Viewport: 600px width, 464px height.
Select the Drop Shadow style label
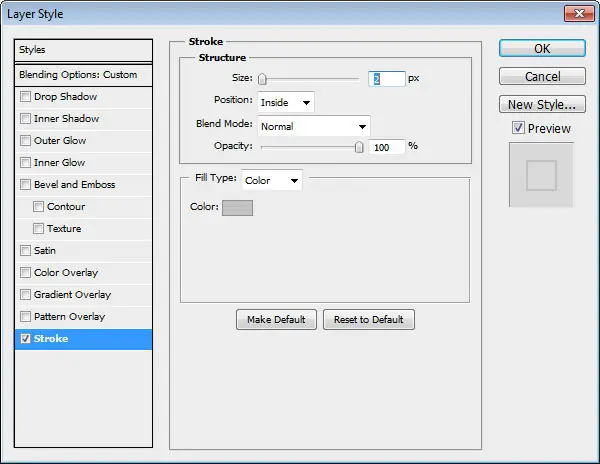point(65,96)
